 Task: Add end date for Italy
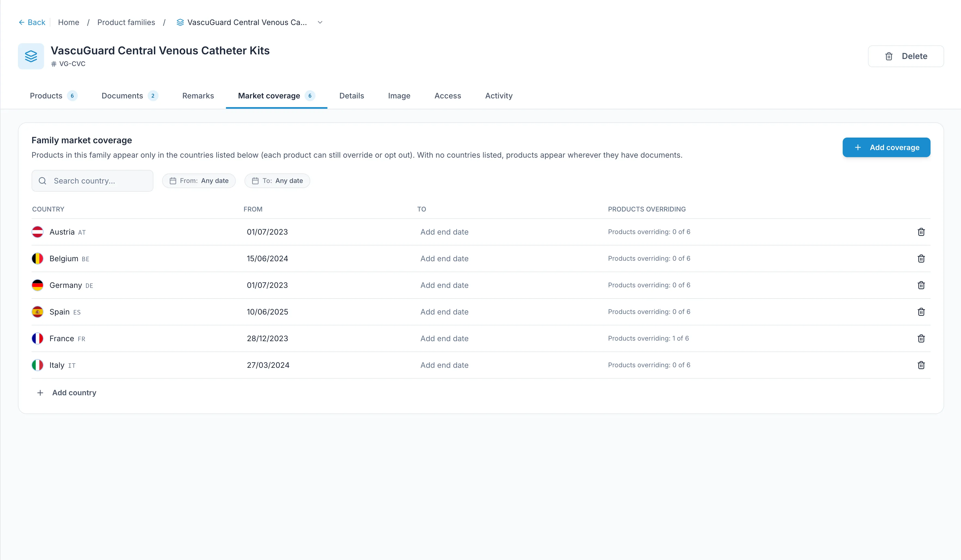(x=444, y=365)
